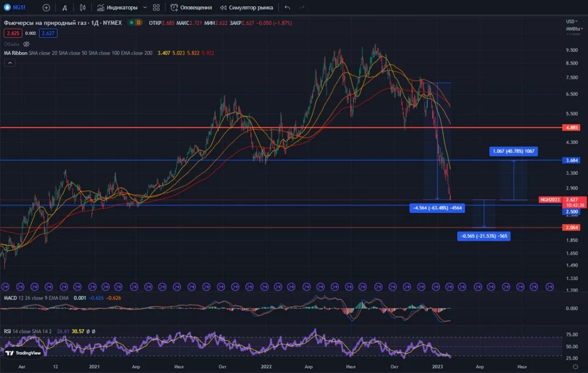The height and width of the screenshot is (373, 588).
Task: Expand the favorite indicators chevron
Action: coord(145,7)
